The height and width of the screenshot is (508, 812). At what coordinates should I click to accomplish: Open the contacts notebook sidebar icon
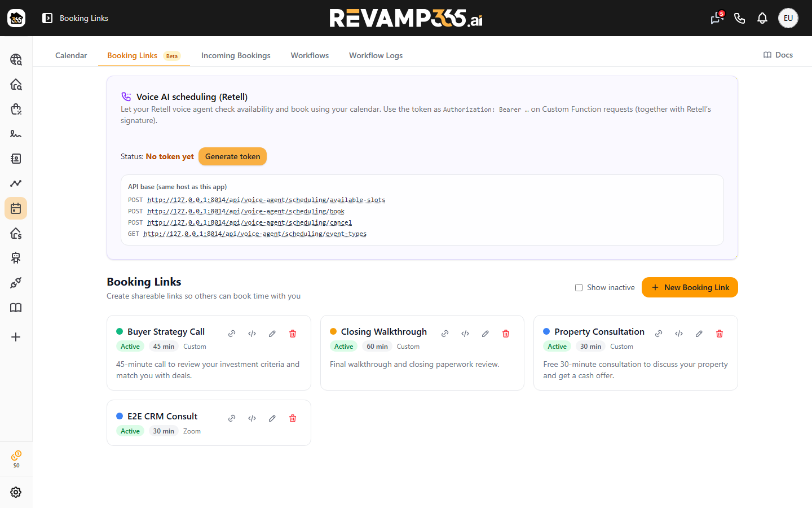click(x=16, y=159)
